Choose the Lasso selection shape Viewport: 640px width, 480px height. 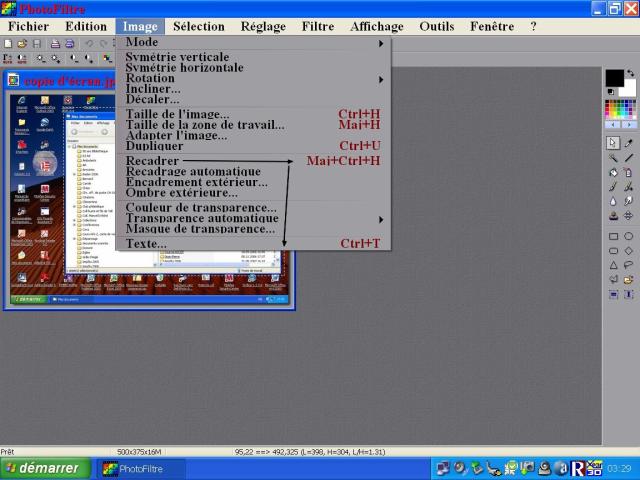click(629, 265)
